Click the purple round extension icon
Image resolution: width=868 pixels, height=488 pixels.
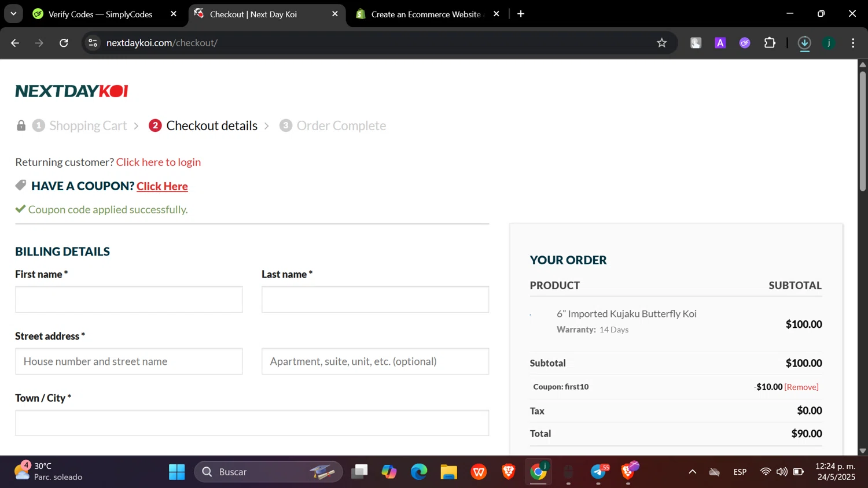pyautogui.click(x=745, y=43)
